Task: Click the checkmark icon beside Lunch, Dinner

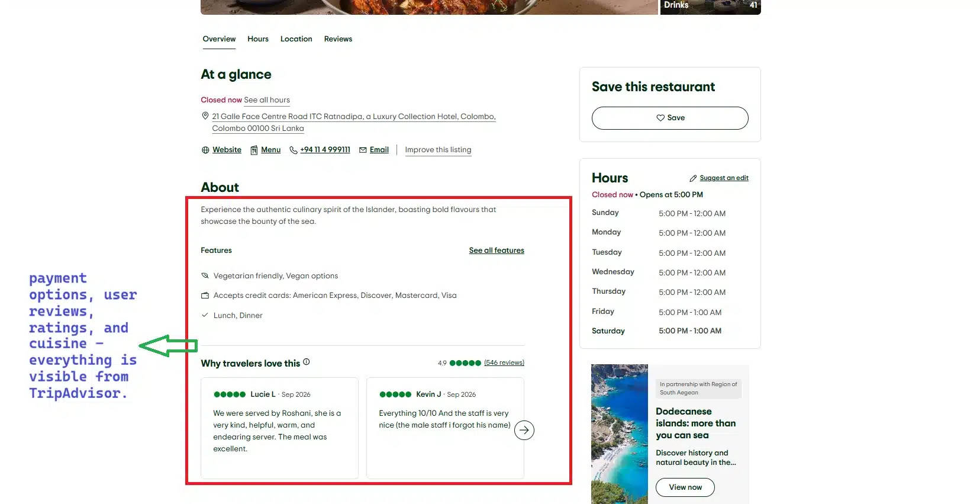Action: [205, 315]
